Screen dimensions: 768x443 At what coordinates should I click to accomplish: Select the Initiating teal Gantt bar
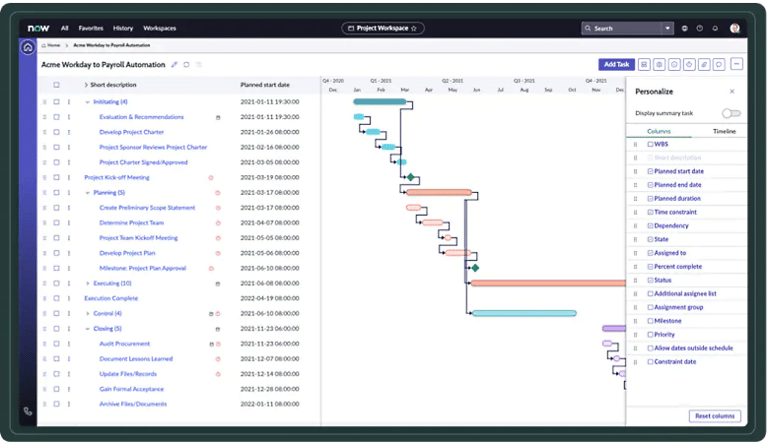coord(380,102)
